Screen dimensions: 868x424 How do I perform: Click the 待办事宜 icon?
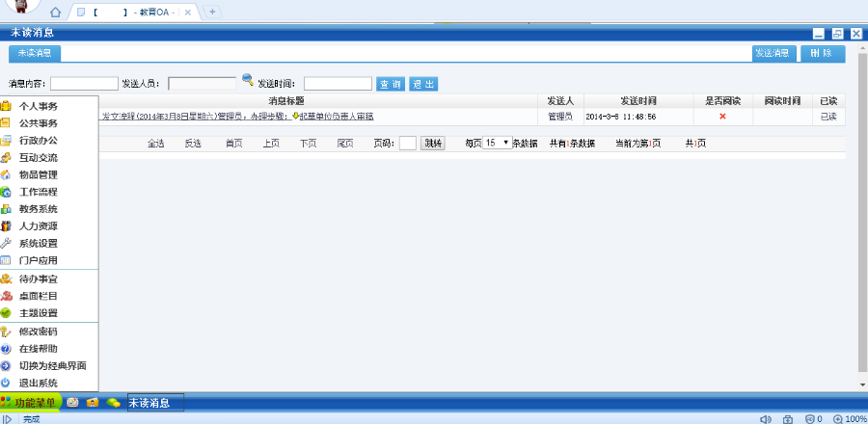pyautogui.click(x=6, y=279)
